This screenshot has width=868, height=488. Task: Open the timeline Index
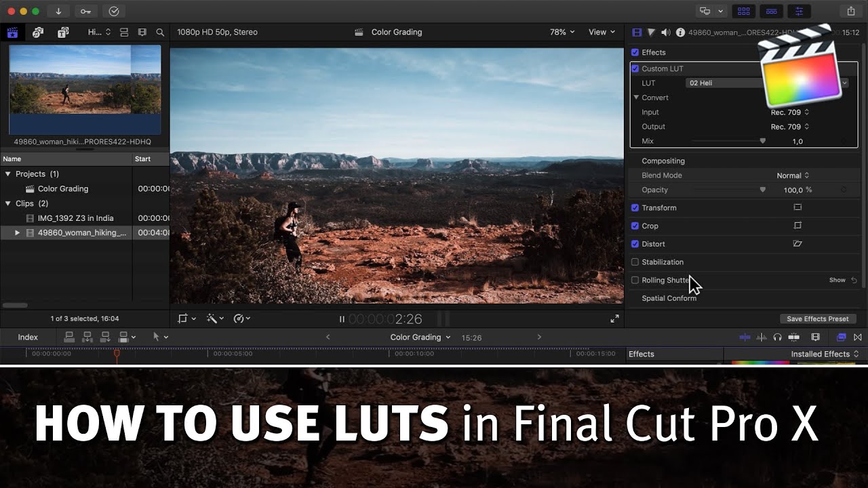(28, 338)
